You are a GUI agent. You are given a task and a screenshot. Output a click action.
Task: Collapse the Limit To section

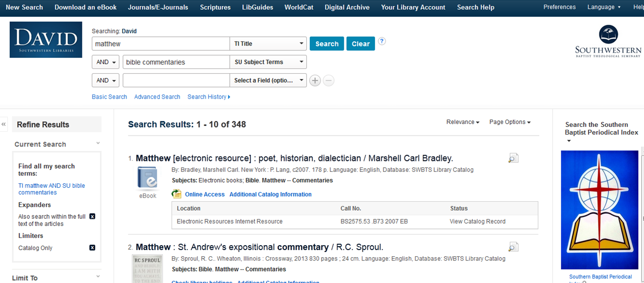[x=98, y=276]
